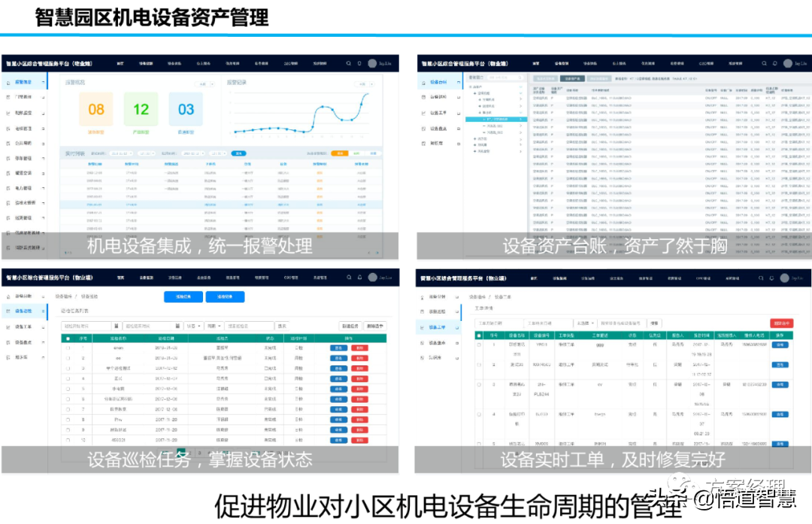This screenshot has height=524, width=812.
Task: Click user avatar in alarm dashboard header
Action: tap(372, 63)
